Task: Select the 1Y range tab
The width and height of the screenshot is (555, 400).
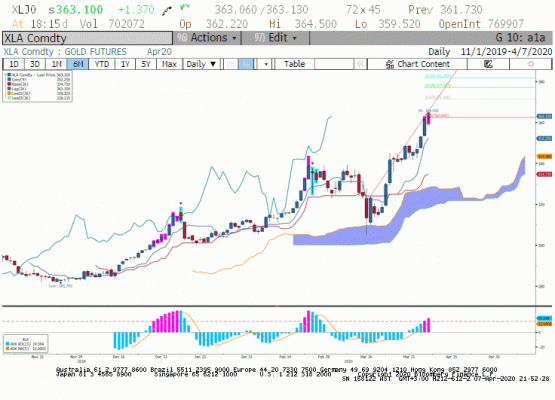Action: 125,64
